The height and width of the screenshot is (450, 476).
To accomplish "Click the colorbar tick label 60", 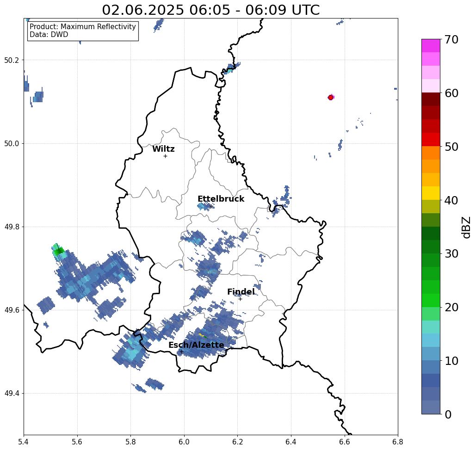I will pyautogui.click(x=451, y=93).
